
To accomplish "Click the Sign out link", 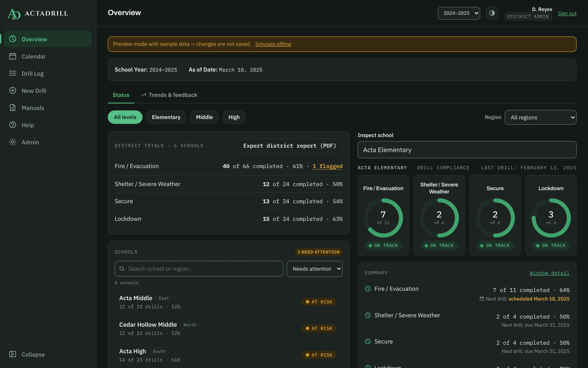I will (x=567, y=13).
